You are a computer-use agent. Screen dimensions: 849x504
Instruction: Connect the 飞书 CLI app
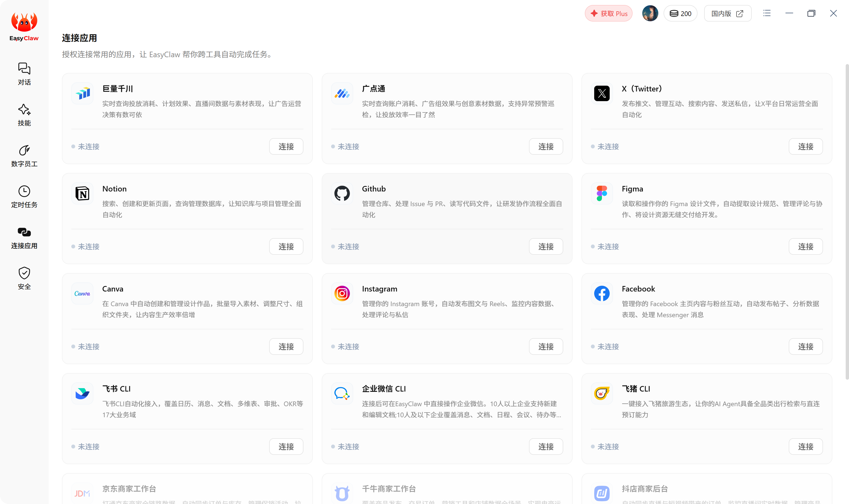click(x=286, y=447)
